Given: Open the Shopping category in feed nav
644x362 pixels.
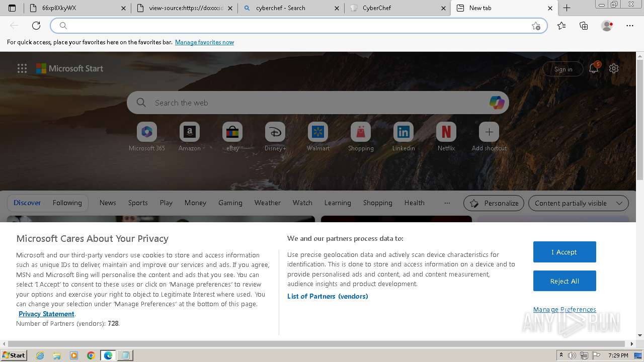Looking at the screenshot, I should (378, 203).
